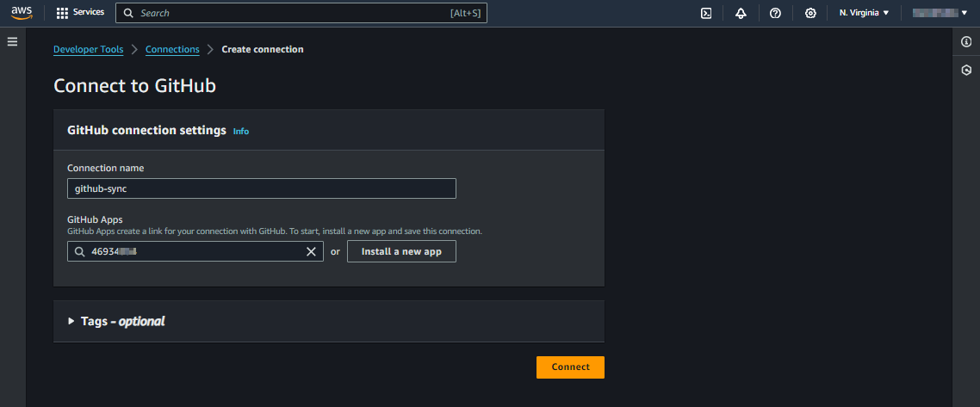This screenshot has width=980, height=407.
Task: Open the Info link beside connection settings
Action: point(240,132)
